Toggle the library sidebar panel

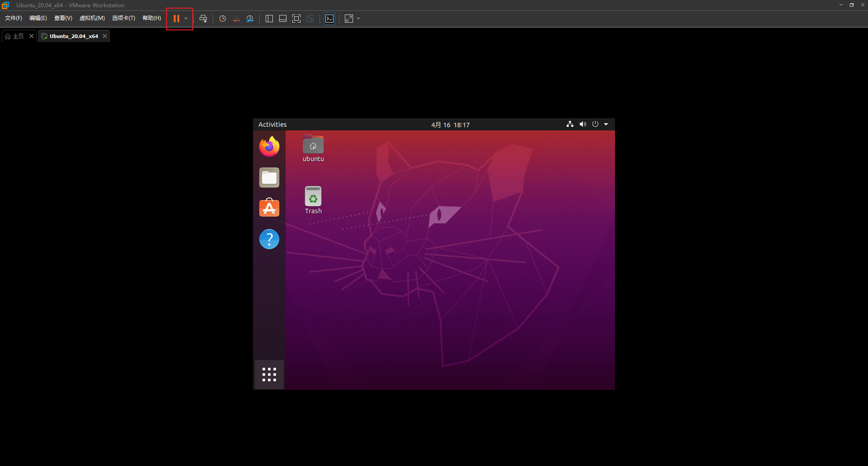tap(269, 19)
